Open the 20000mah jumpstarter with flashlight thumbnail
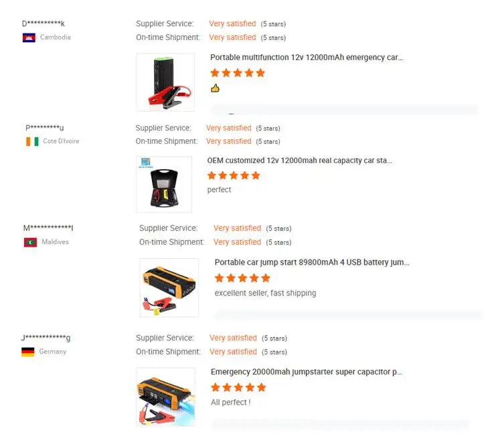Viewport: 502px width, 448px height. click(x=166, y=397)
